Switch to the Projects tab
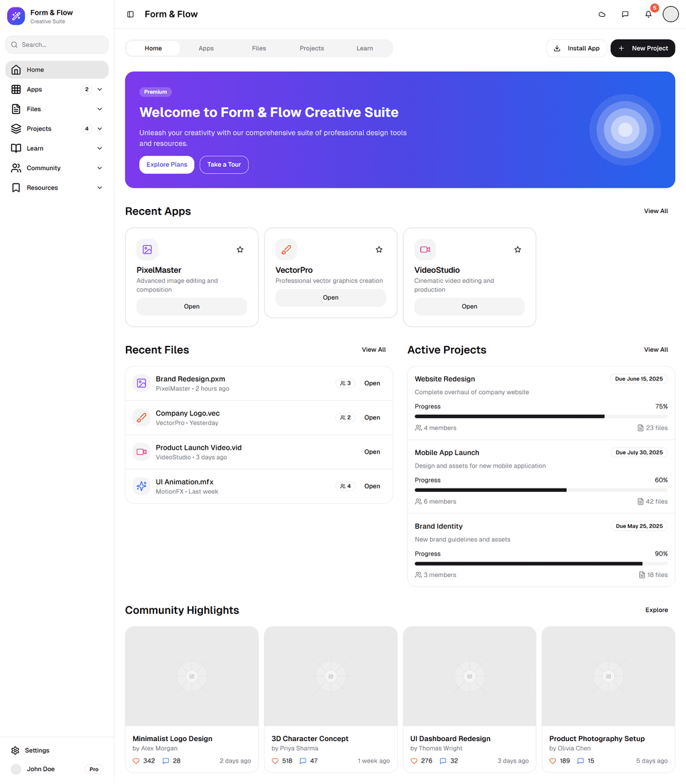This screenshot has height=784, width=686. 312,48
